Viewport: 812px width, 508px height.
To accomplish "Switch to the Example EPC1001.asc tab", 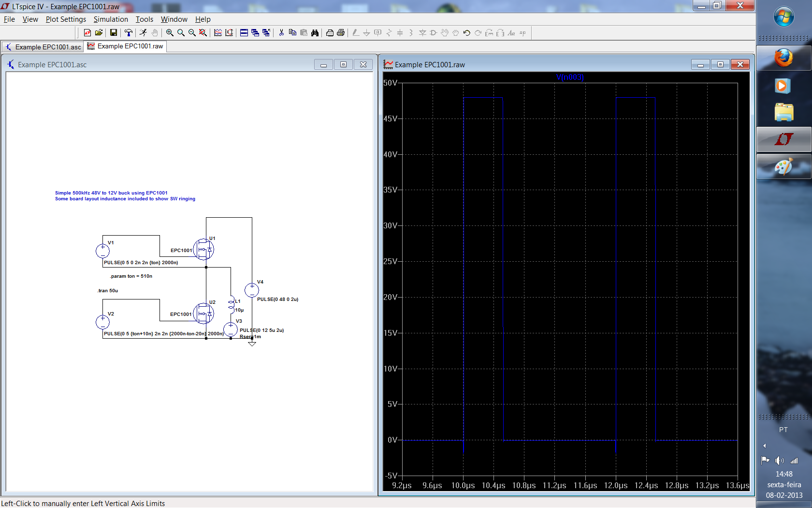I will click(x=43, y=47).
